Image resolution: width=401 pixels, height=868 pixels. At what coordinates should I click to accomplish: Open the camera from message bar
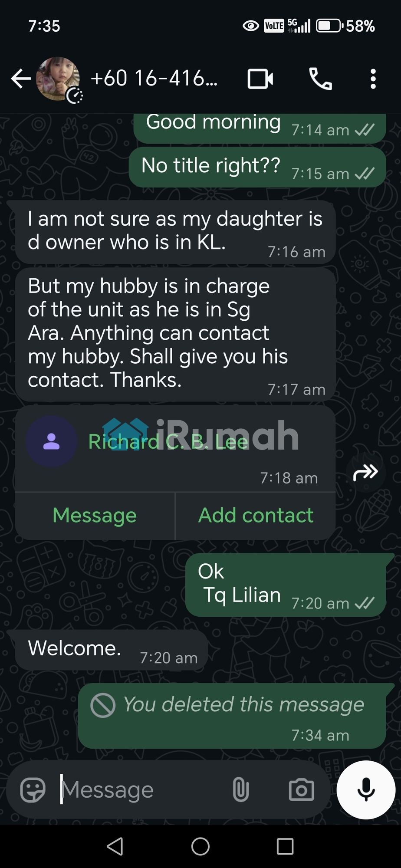click(x=301, y=790)
